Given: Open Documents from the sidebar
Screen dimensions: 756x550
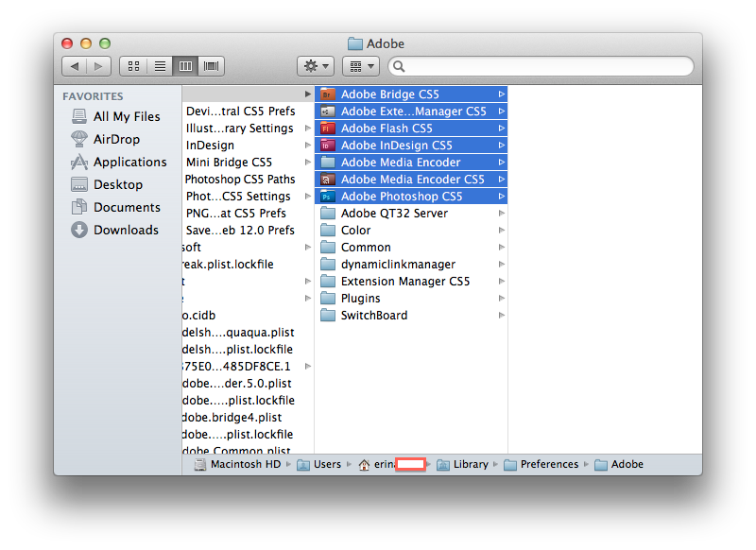Looking at the screenshot, I should pos(115,207).
